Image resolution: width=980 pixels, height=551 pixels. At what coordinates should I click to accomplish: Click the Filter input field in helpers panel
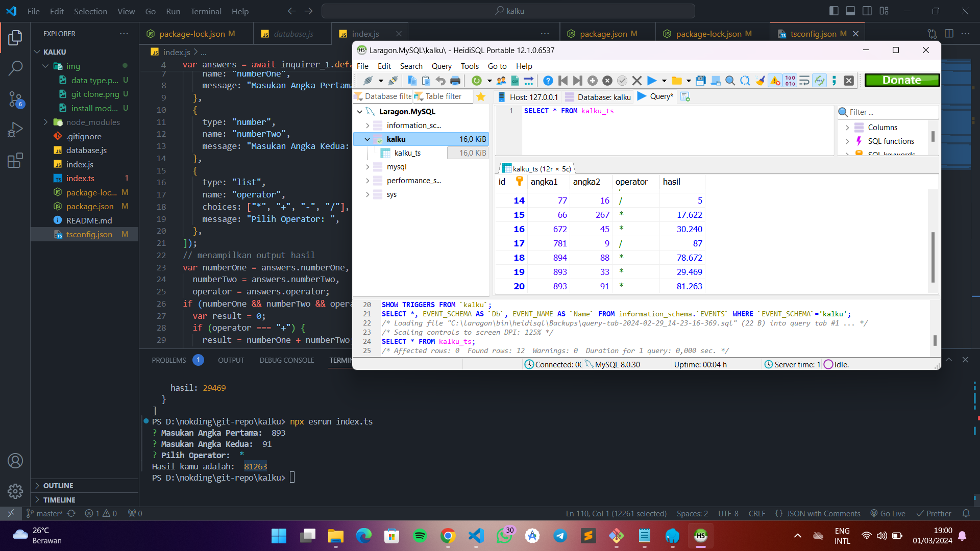click(891, 112)
